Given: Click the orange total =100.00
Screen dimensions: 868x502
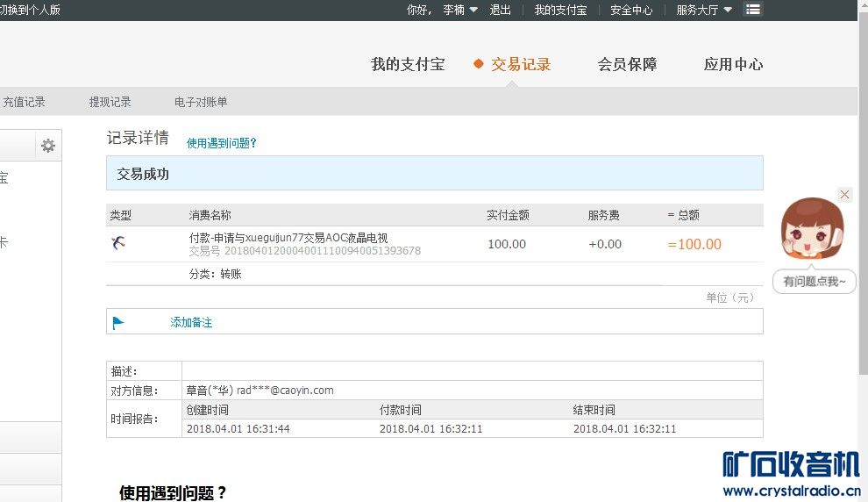Looking at the screenshot, I should click(x=694, y=244).
